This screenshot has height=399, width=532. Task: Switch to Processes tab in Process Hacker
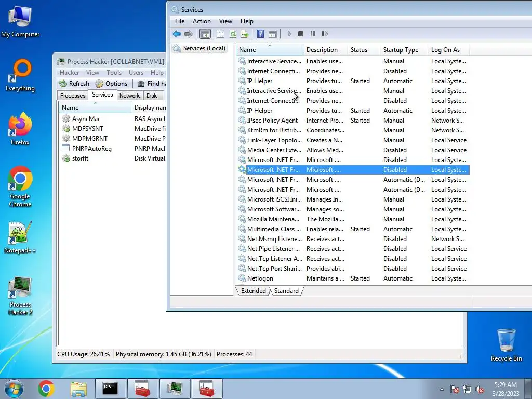pyautogui.click(x=73, y=96)
